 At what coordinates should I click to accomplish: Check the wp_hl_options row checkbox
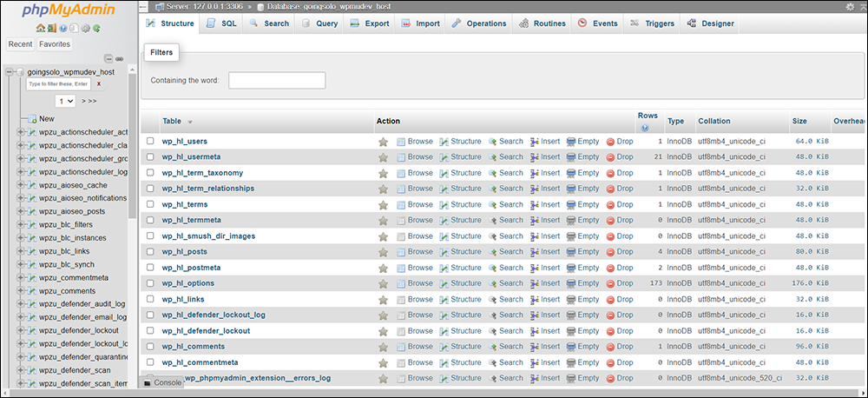click(x=150, y=283)
